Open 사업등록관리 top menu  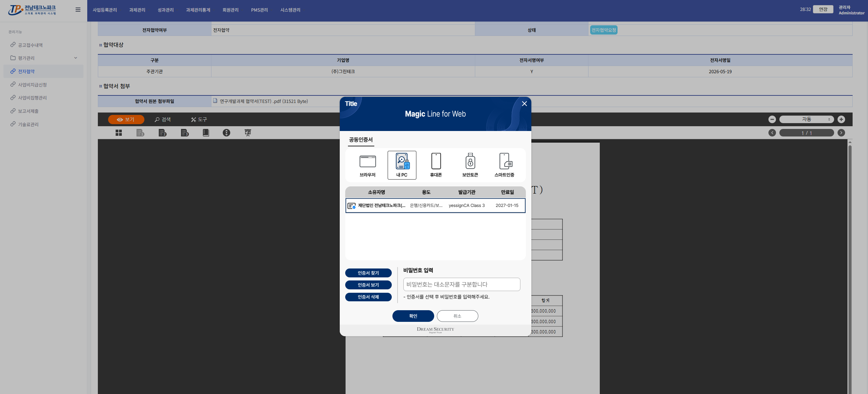(105, 10)
